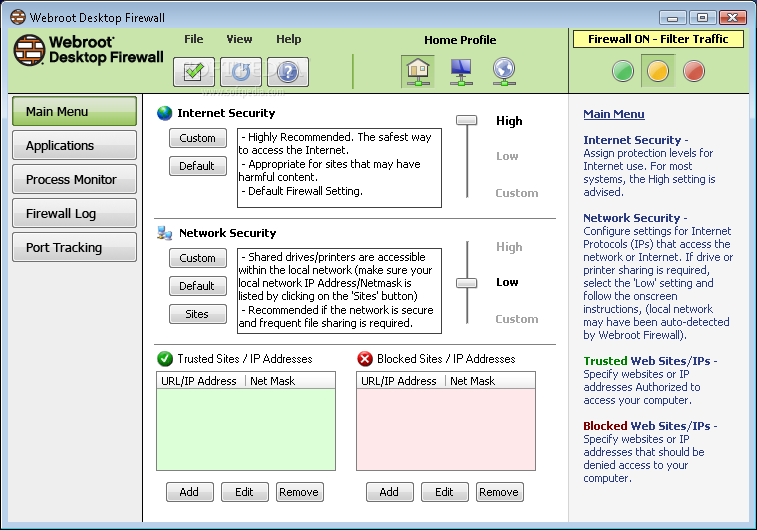Click inside the green Trusted Sites list

246,429
